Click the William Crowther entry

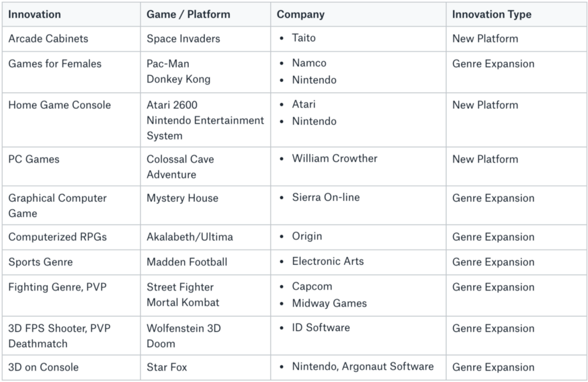335,159
